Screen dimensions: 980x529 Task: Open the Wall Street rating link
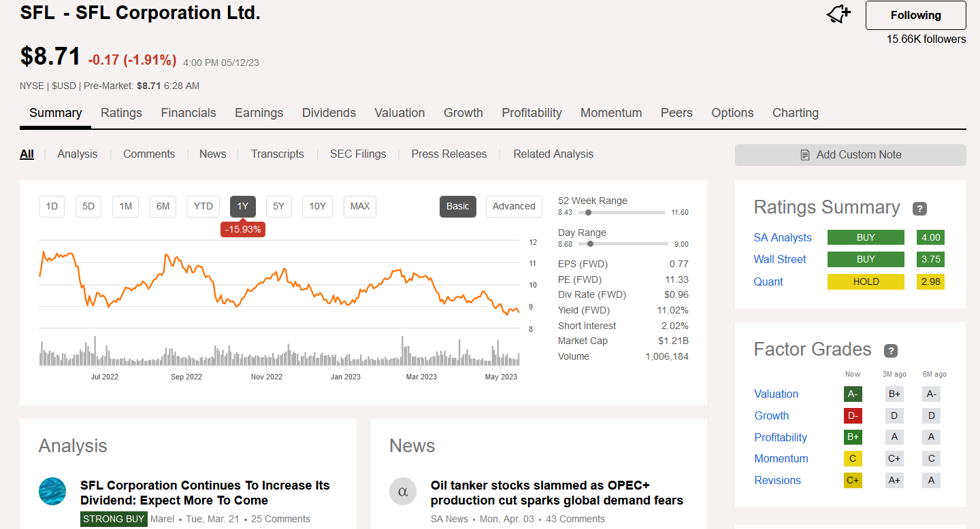click(780, 260)
